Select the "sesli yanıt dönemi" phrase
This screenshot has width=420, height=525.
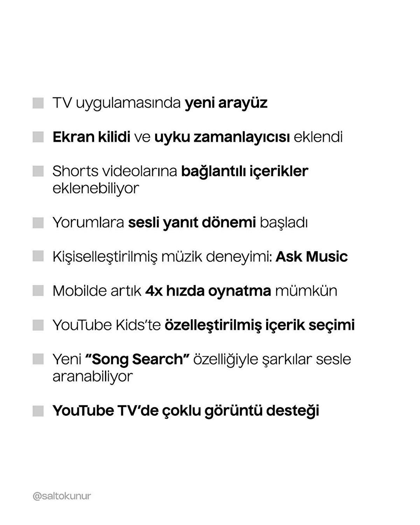pyautogui.click(x=192, y=223)
